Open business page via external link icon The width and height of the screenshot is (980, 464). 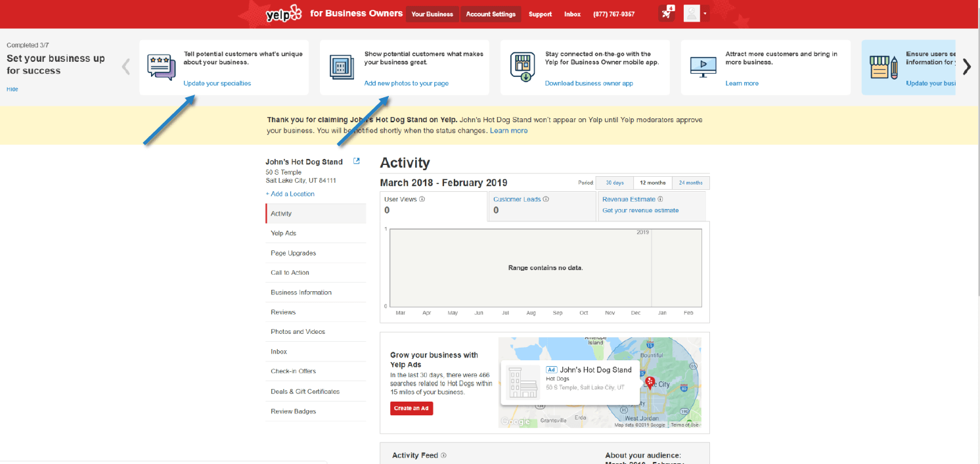(357, 161)
